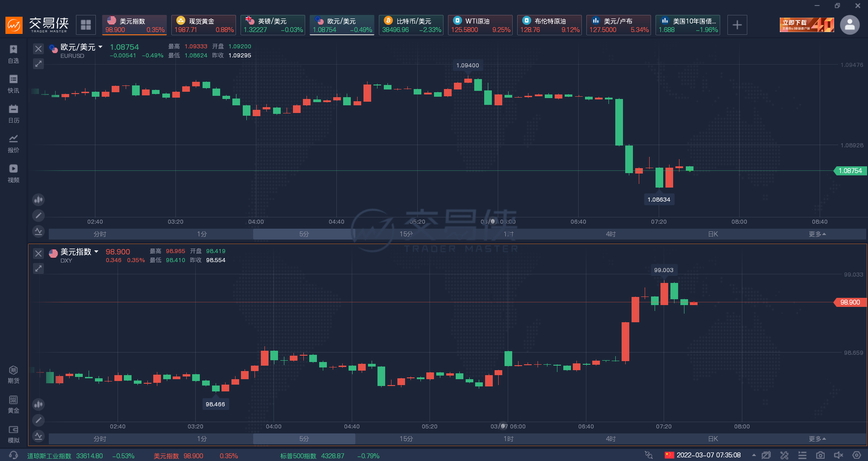Click the China flag date-time display
868x461 pixels.
pyautogui.click(x=703, y=455)
